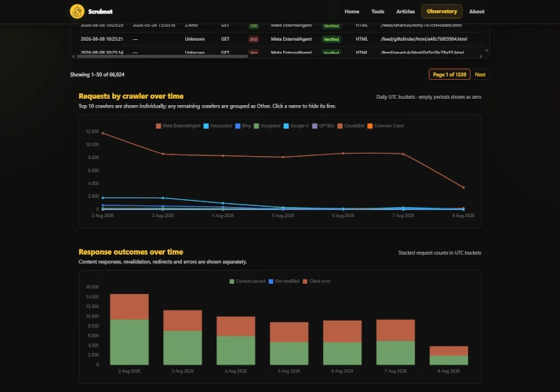Click Meta ExternalAgent in the 410 row
Screen dimensions: 560x392
pos(292,39)
